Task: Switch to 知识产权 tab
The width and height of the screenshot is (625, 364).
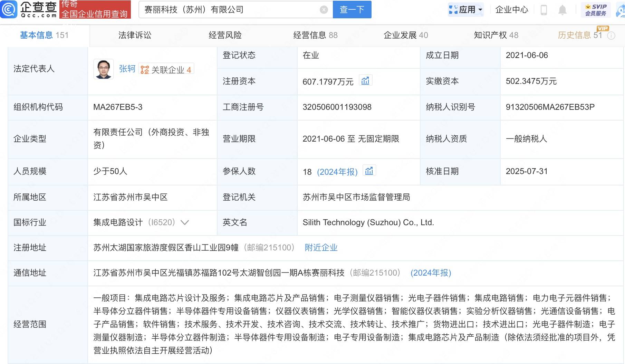Action: [496, 35]
